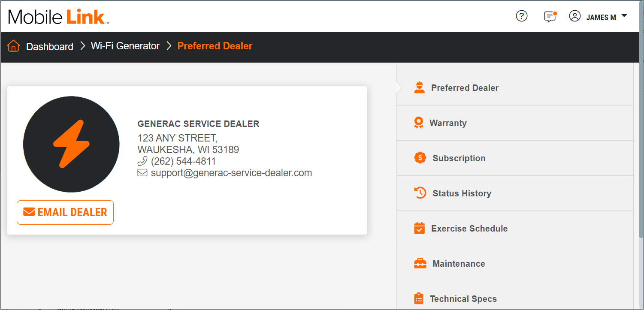Open the Exercise Schedule menu item
The width and height of the screenshot is (644, 310).
[515, 229]
